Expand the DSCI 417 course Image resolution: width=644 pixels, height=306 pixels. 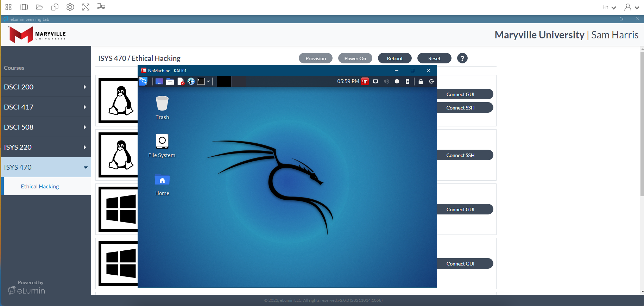point(45,107)
